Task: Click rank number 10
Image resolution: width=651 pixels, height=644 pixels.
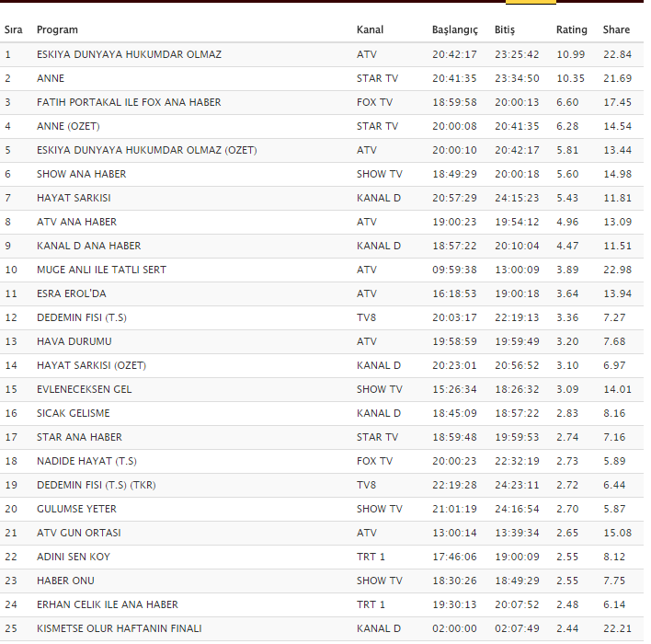Action: click(11, 270)
